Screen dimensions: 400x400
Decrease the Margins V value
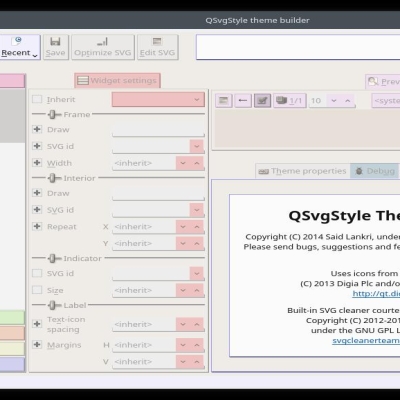(183, 362)
